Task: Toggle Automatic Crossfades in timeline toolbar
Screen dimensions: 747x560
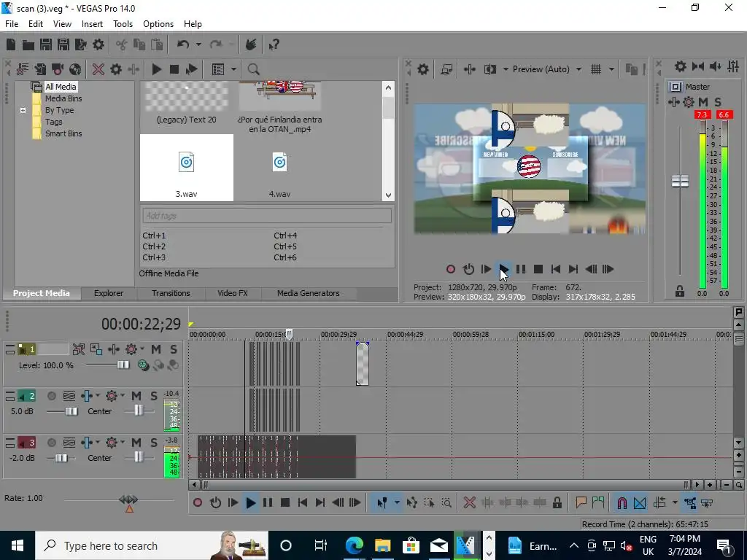Action: [640, 502]
